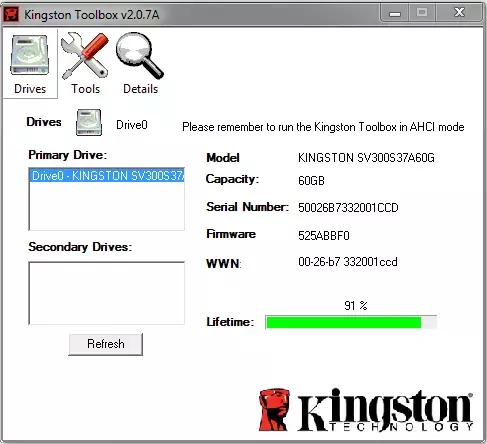Image resolution: width=487 pixels, height=444 pixels.
Task: Click the AHCI mode reminder message
Action: [323, 127]
